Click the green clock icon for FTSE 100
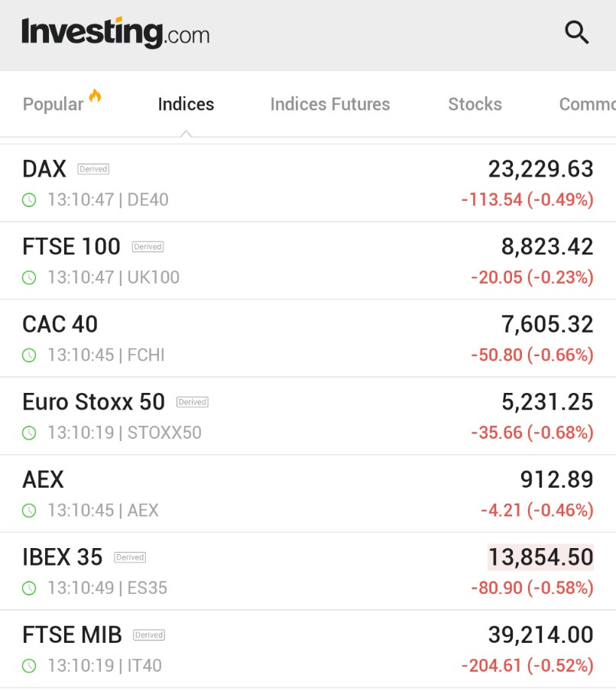Viewport: 616px width, 691px height. 29,277
